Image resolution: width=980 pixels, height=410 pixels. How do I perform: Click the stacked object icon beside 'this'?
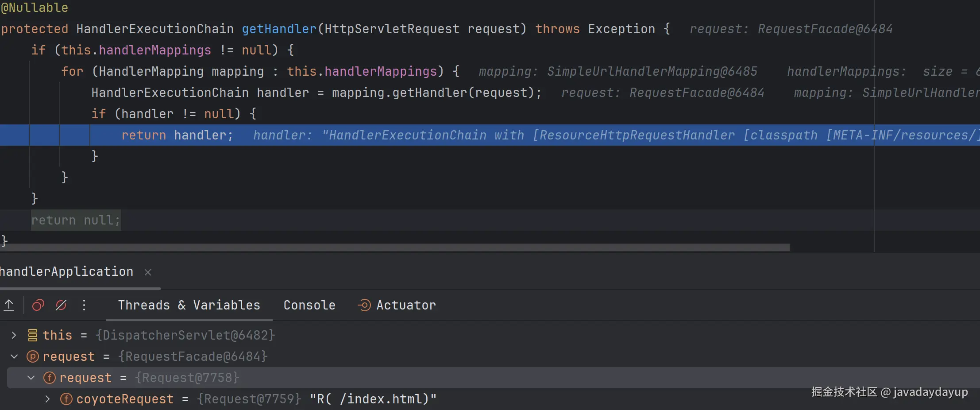coord(33,335)
